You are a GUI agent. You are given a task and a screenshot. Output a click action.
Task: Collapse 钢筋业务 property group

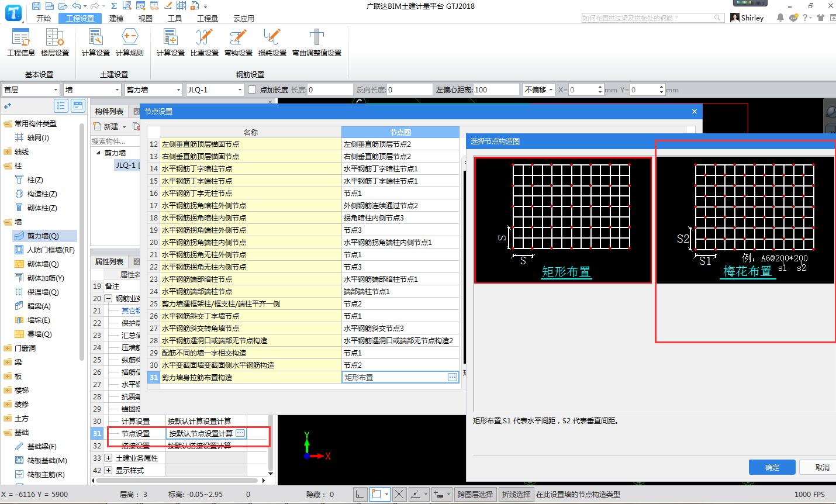pyautogui.click(x=108, y=298)
